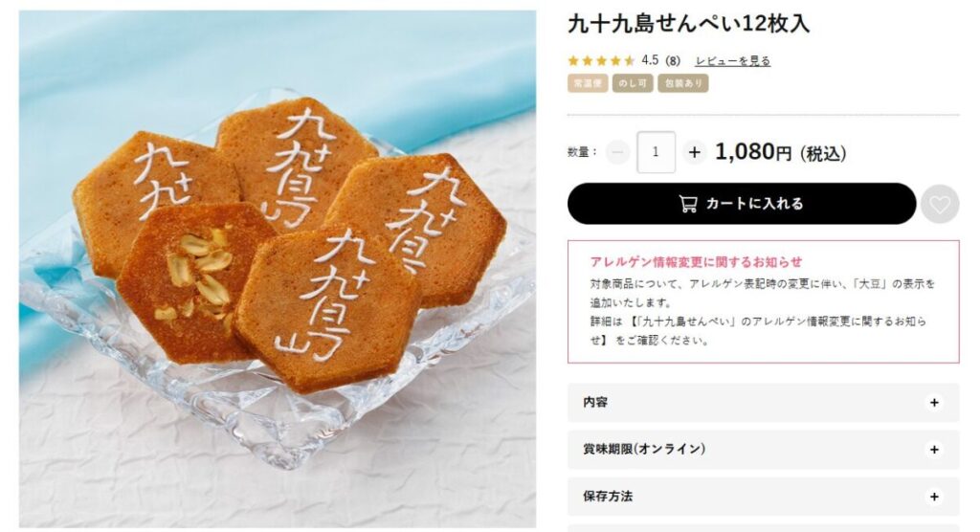
Task: Expand the 賞味期限(オンライン) section
Action: point(763,450)
